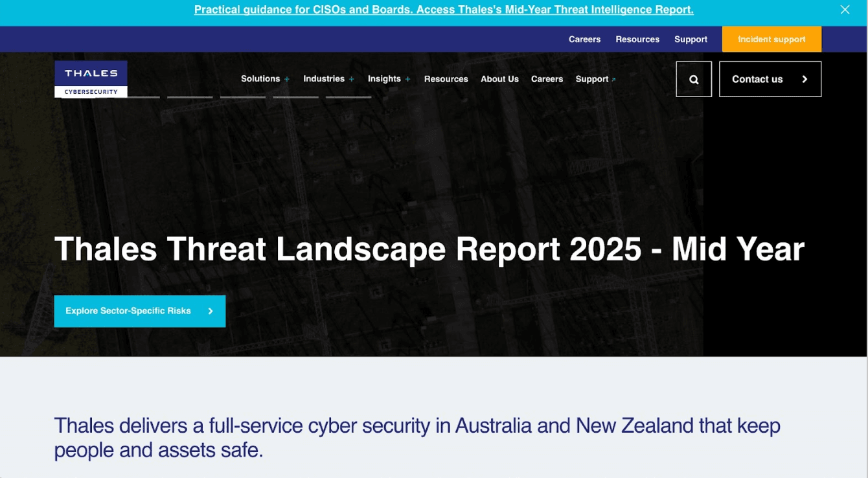Click the Thales Cybersecurity logo
Viewport: 868px width, 478px height.
pyautogui.click(x=91, y=79)
